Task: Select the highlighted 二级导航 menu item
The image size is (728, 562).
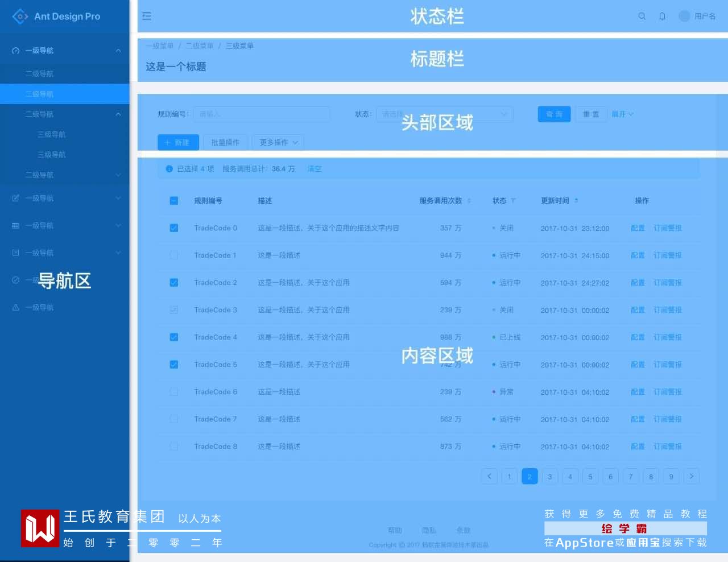Action: pyautogui.click(x=65, y=94)
